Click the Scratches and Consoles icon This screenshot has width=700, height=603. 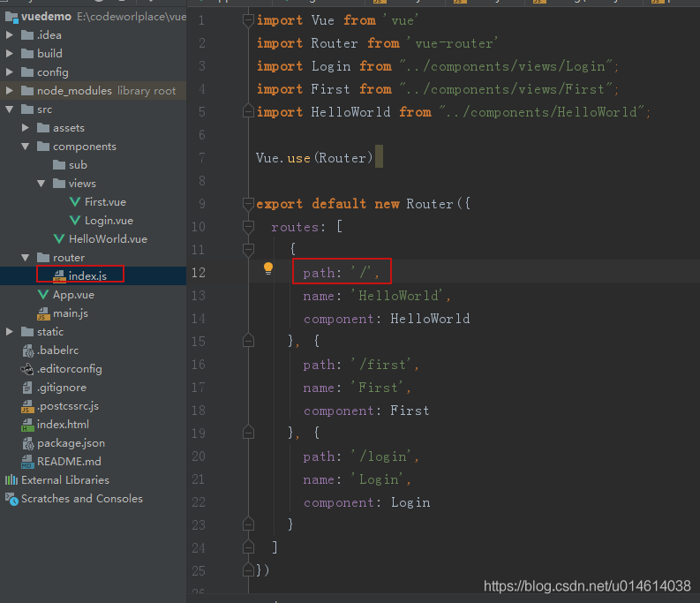click(x=11, y=499)
